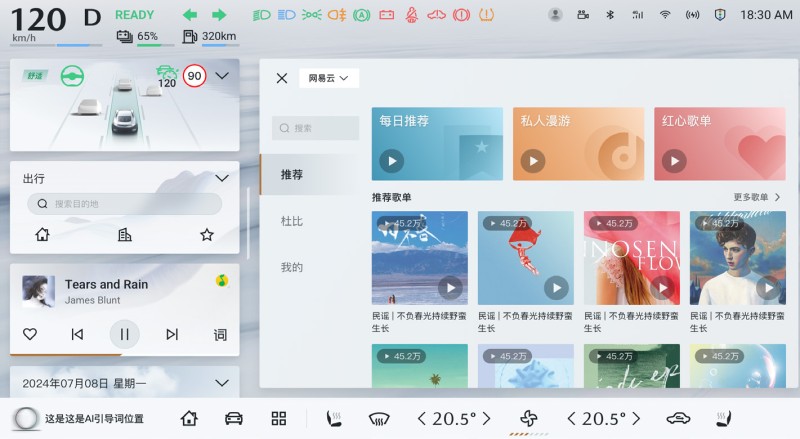Click the 搜索目的地 destination field

tap(124, 204)
